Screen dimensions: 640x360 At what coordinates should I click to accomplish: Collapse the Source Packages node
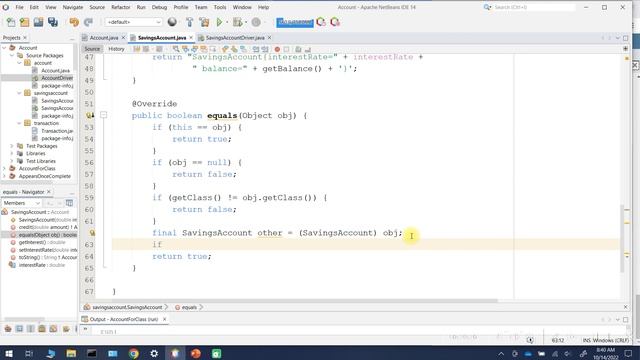(12, 56)
